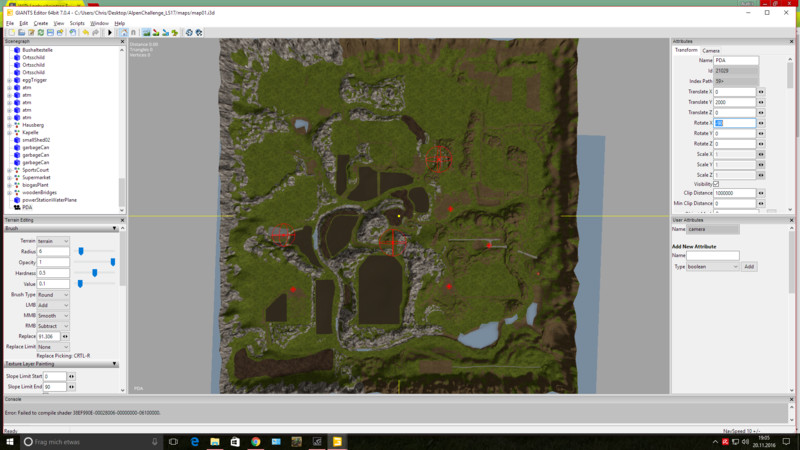Click the new attribute Name input field

click(x=713, y=256)
